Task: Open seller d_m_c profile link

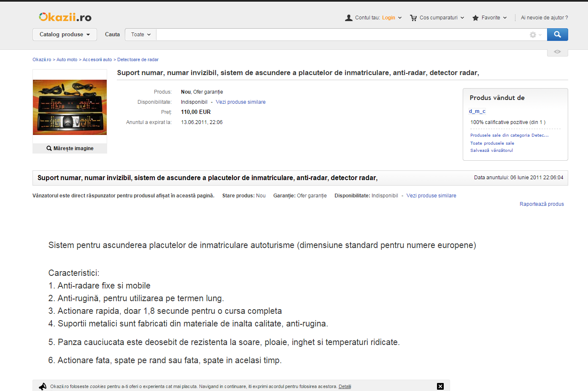Action: tap(477, 111)
